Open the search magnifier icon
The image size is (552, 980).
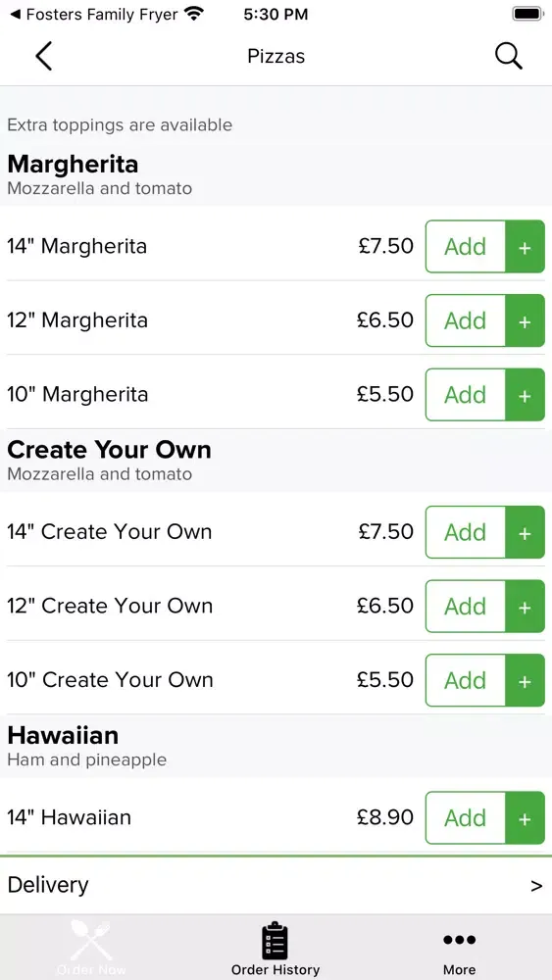508,56
